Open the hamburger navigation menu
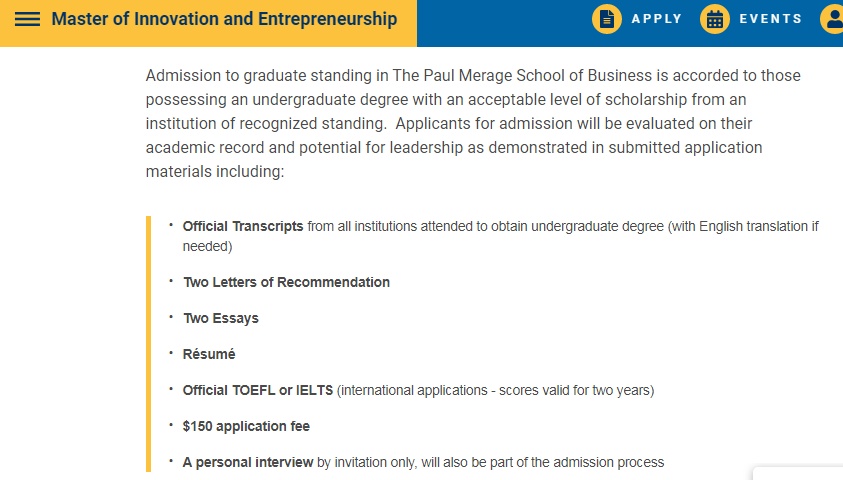843x480 pixels. [28, 20]
